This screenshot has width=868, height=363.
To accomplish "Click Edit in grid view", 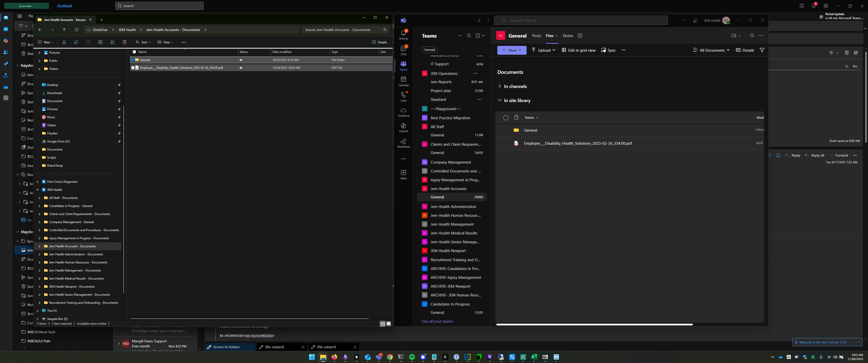I will [579, 50].
